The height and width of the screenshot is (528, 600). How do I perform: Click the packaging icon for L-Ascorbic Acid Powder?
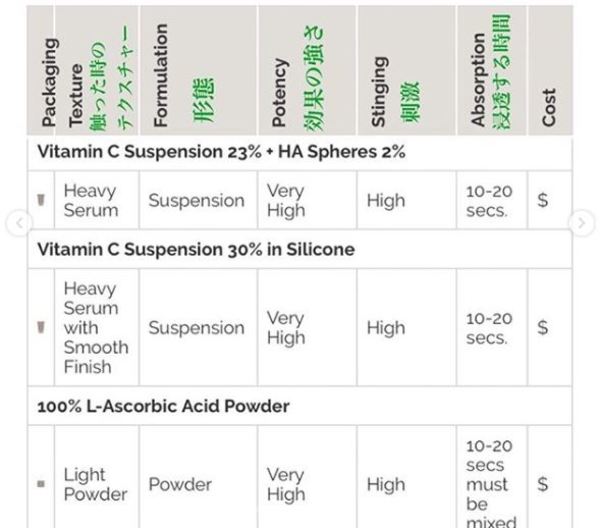(x=41, y=484)
